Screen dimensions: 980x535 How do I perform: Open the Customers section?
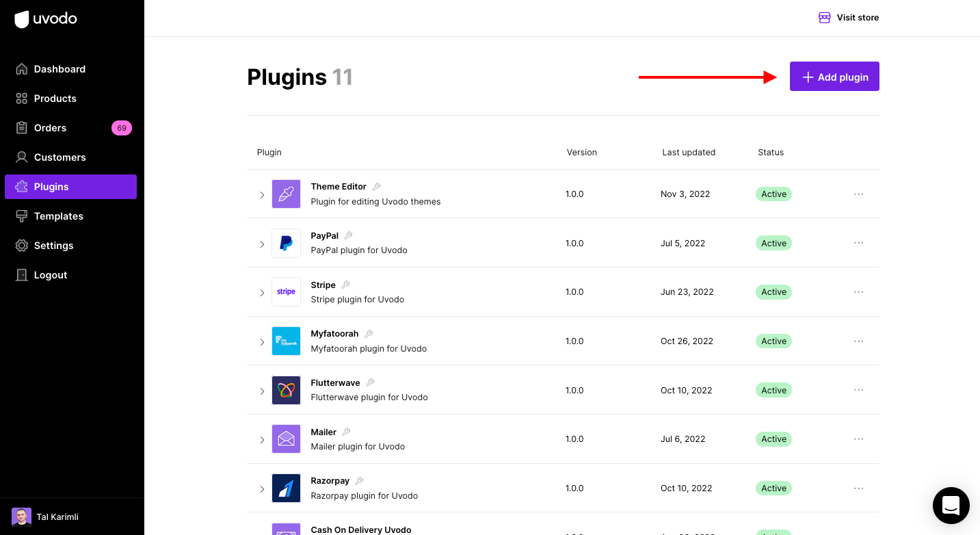(70, 157)
